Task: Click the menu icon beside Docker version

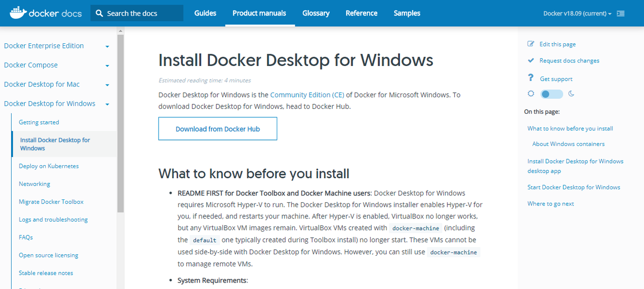Action: [620, 14]
